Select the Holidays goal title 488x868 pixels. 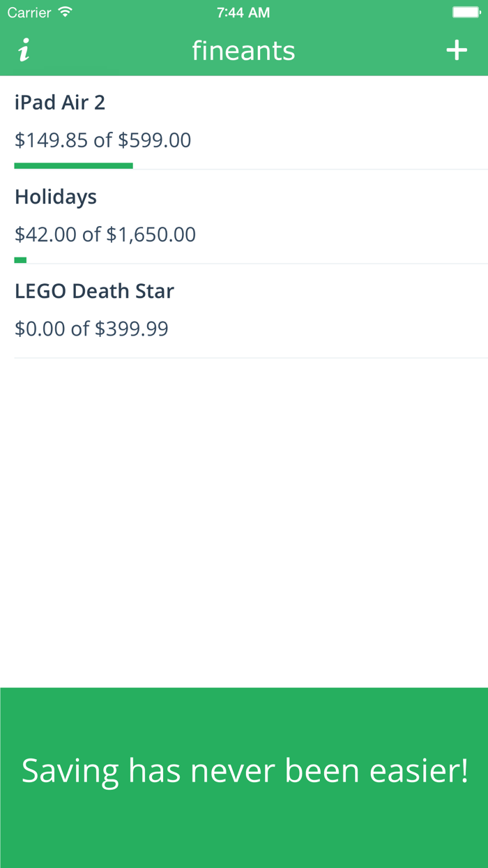pyautogui.click(x=56, y=197)
